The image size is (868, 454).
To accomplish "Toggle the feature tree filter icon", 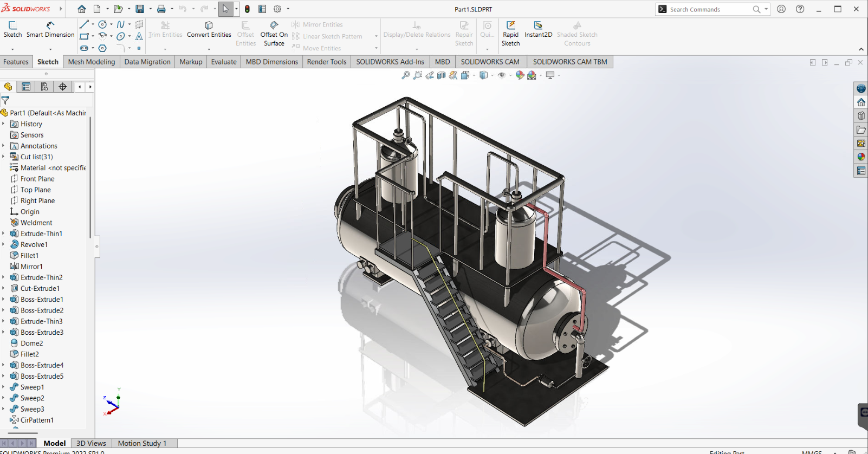I will 5,100.
